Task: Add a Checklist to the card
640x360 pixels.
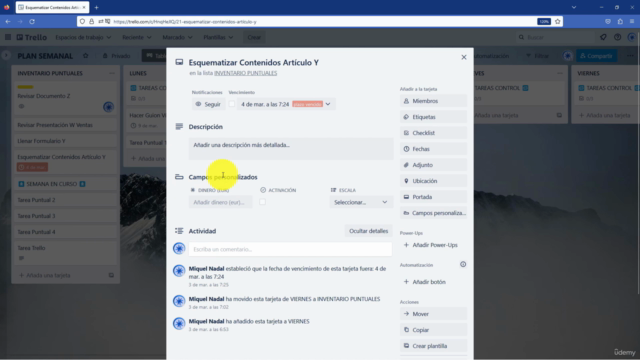Action: coord(433,133)
